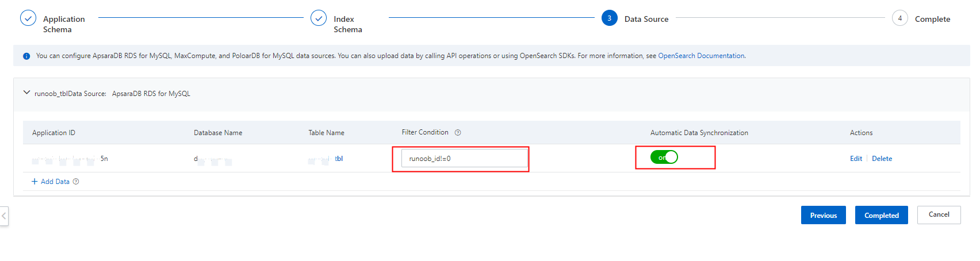Turn off Automatic Data Synchronization switch
This screenshot has height=261, width=980.
664,157
